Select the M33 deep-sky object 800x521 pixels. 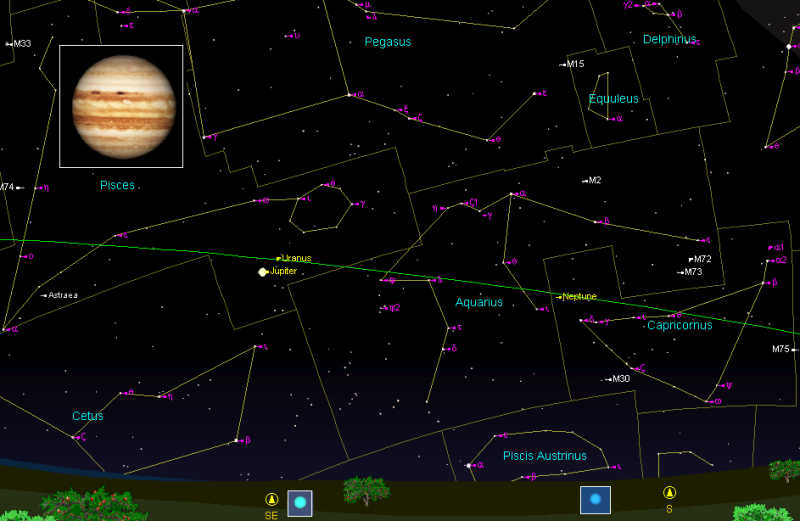tap(19, 44)
